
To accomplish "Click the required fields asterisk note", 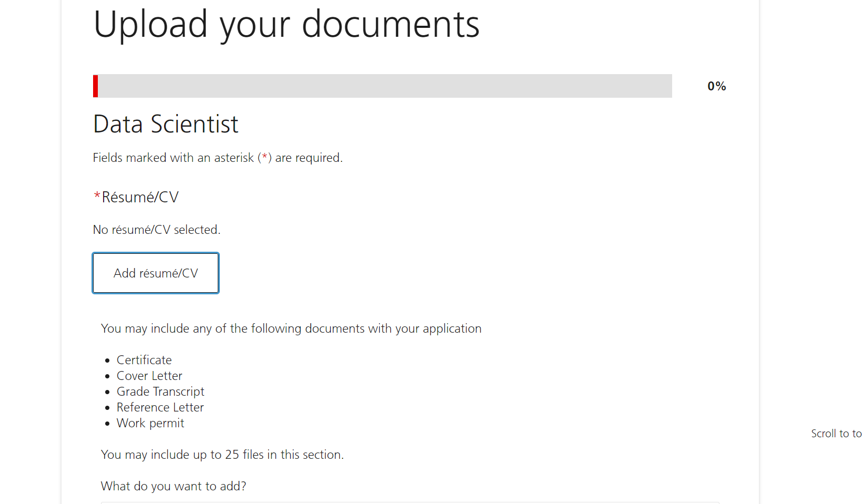I will coord(217,158).
